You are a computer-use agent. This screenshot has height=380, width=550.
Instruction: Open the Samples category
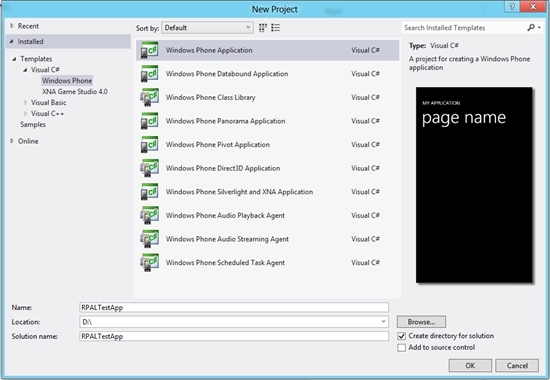33,125
